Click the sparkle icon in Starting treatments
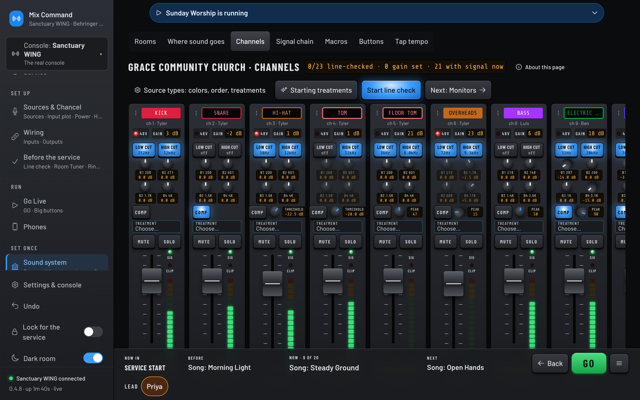This screenshot has height=400, width=640. (x=284, y=90)
